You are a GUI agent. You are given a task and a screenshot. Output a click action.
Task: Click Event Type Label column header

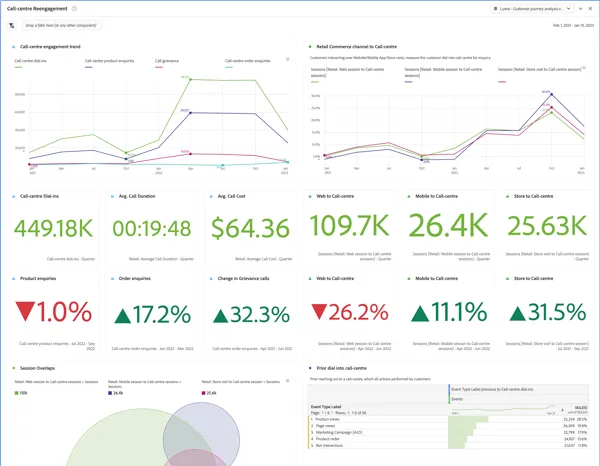[326, 407]
